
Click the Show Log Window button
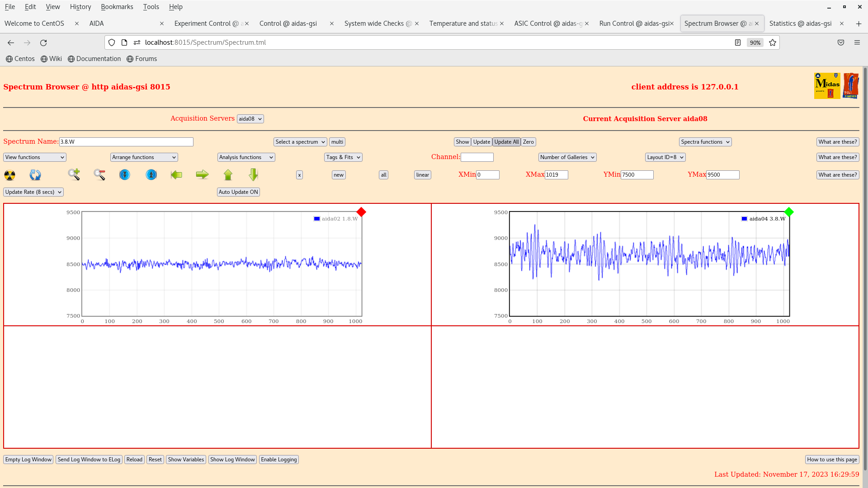232,460
